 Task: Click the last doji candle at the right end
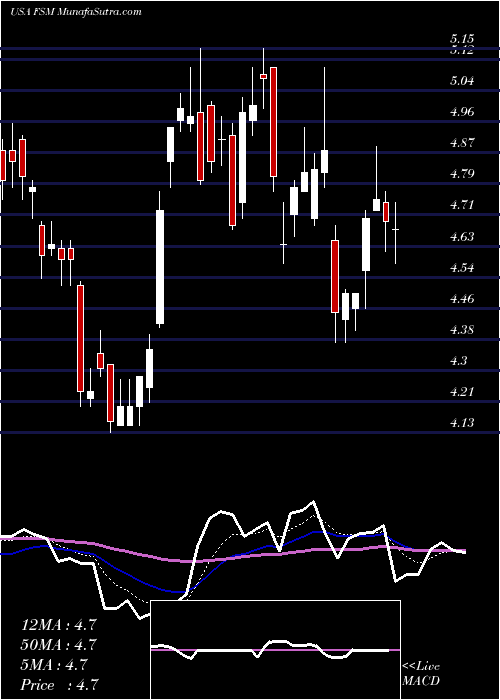click(396, 229)
